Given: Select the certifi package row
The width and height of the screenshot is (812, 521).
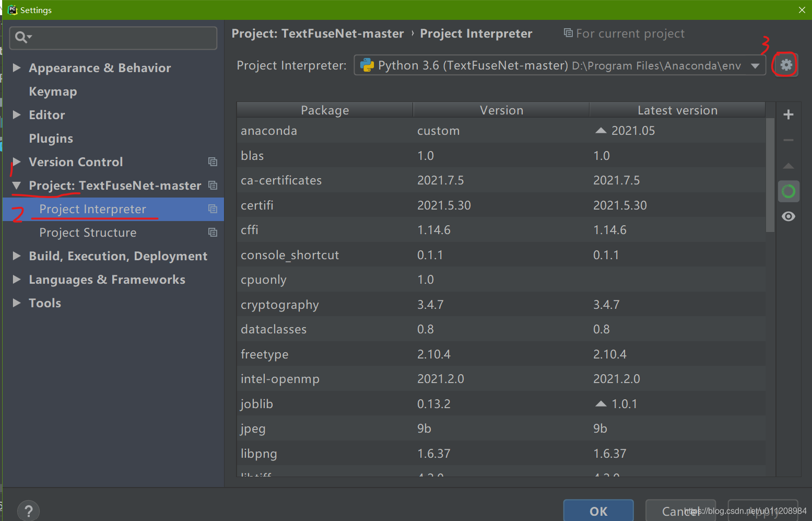Looking at the screenshot, I should (501, 205).
